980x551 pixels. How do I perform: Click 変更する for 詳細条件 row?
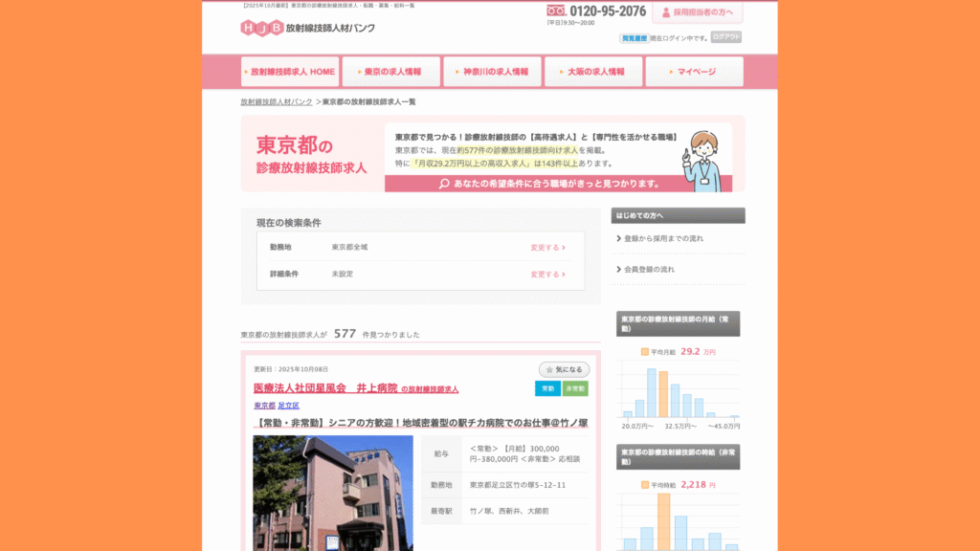click(547, 275)
